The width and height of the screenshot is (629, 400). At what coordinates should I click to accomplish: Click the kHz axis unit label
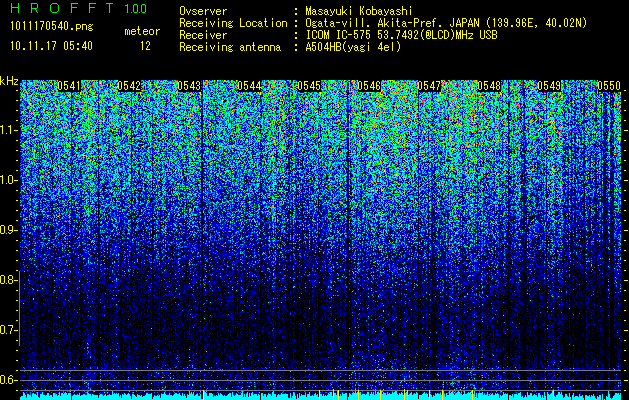coord(9,81)
